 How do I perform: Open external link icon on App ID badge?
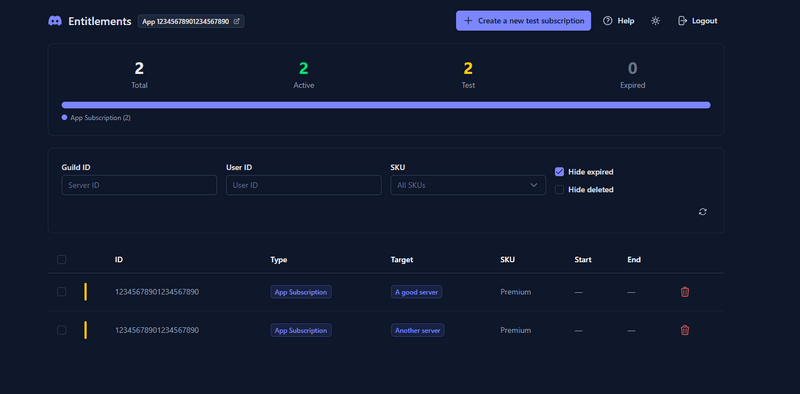coord(236,21)
